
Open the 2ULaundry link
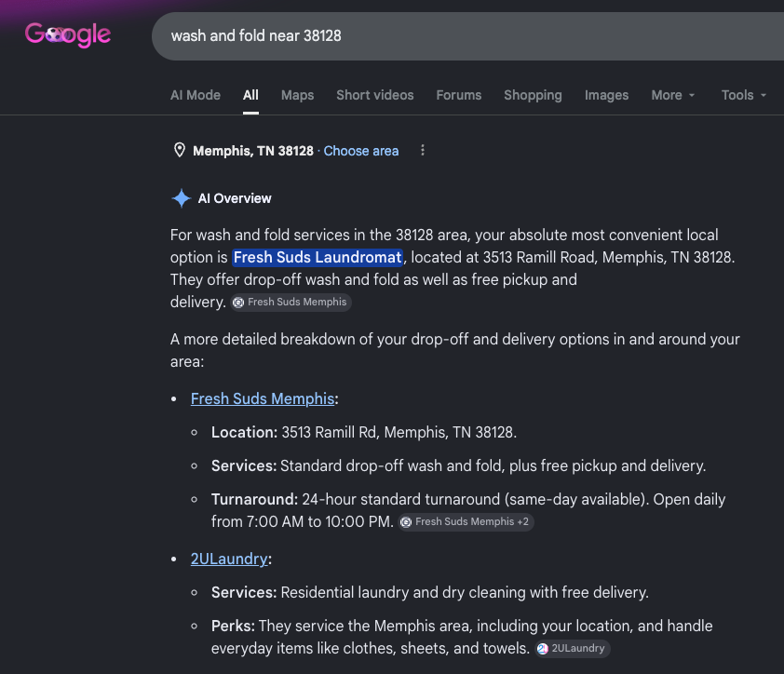229,559
